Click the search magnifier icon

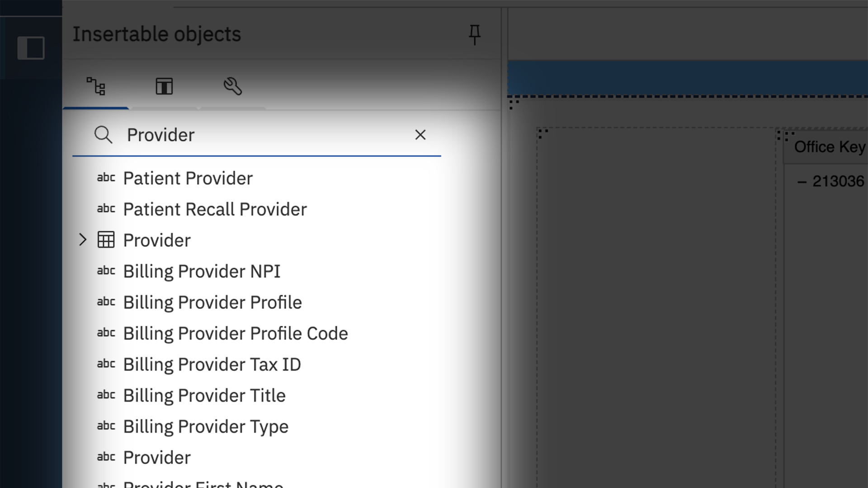click(x=104, y=135)
